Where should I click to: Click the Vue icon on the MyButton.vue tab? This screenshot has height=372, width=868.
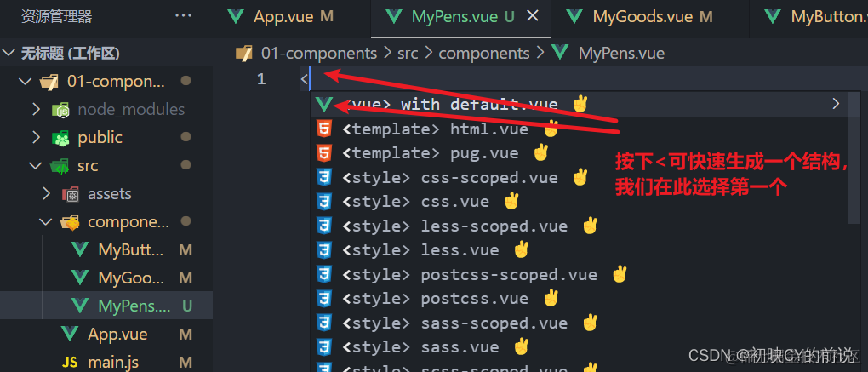(773, 16)
